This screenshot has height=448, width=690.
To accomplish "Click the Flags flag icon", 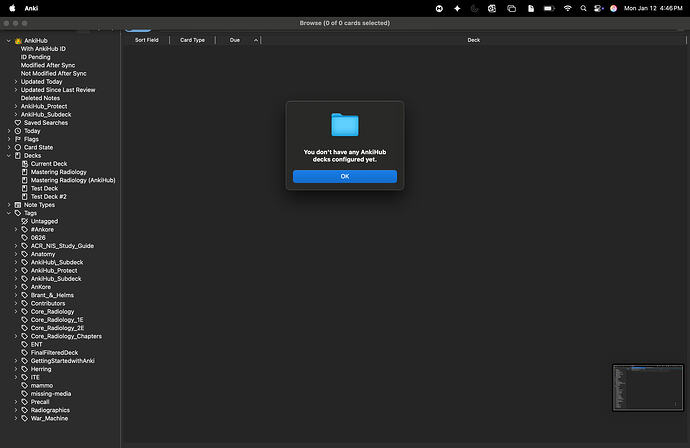I will [x=18, y=139].
